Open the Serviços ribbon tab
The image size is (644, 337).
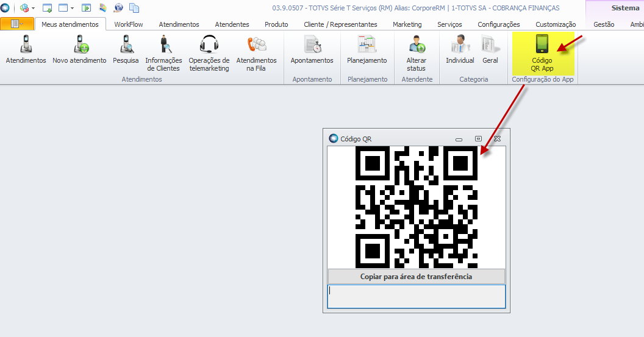[x=449, y=24]
